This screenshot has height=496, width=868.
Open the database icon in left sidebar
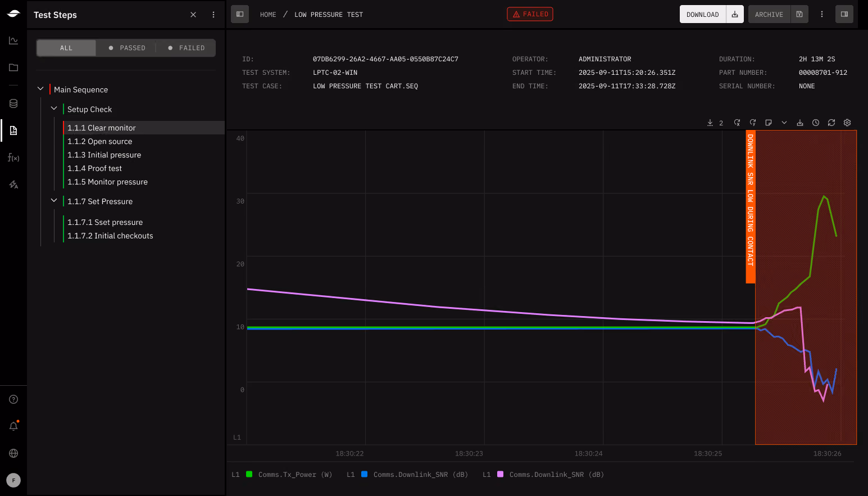(x=13, y=103)
